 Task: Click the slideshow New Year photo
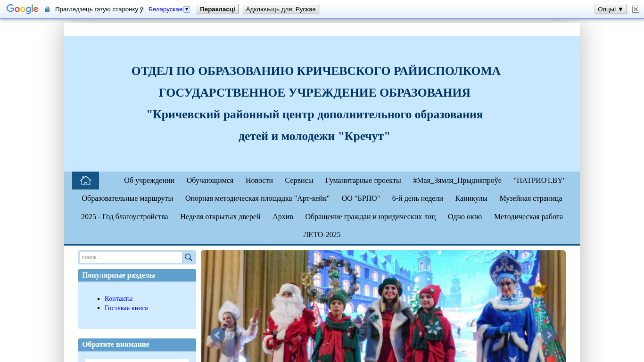point(383,306)
